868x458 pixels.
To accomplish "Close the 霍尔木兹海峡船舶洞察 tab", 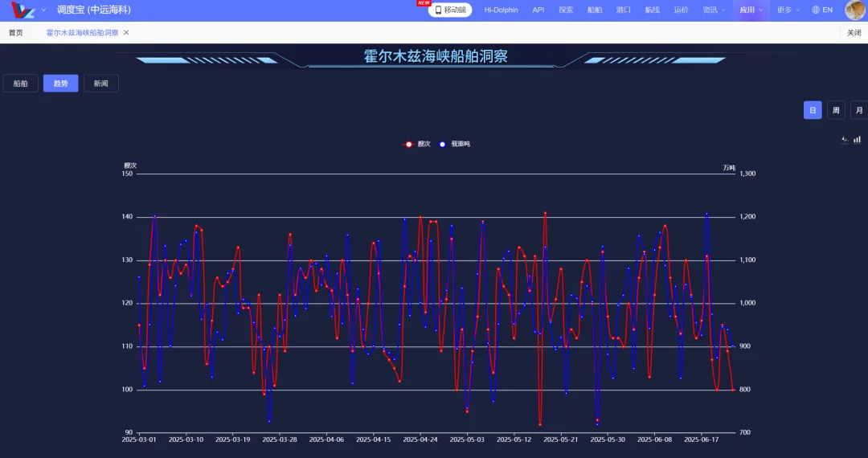I will [126, 33].
